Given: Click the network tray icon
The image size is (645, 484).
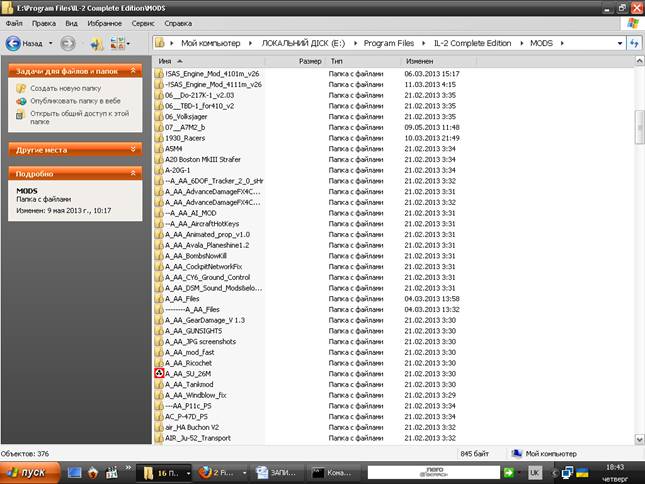Looking at the screenshot, I should (568, 473).
